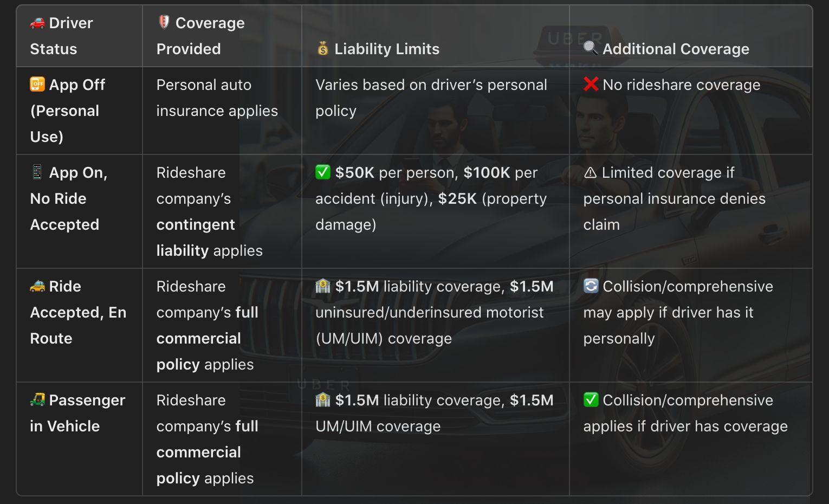The height and width of the screenshot is (504, 829).
Task: Click the money bag icon by Liability Limits
Action: pos(323,49)
